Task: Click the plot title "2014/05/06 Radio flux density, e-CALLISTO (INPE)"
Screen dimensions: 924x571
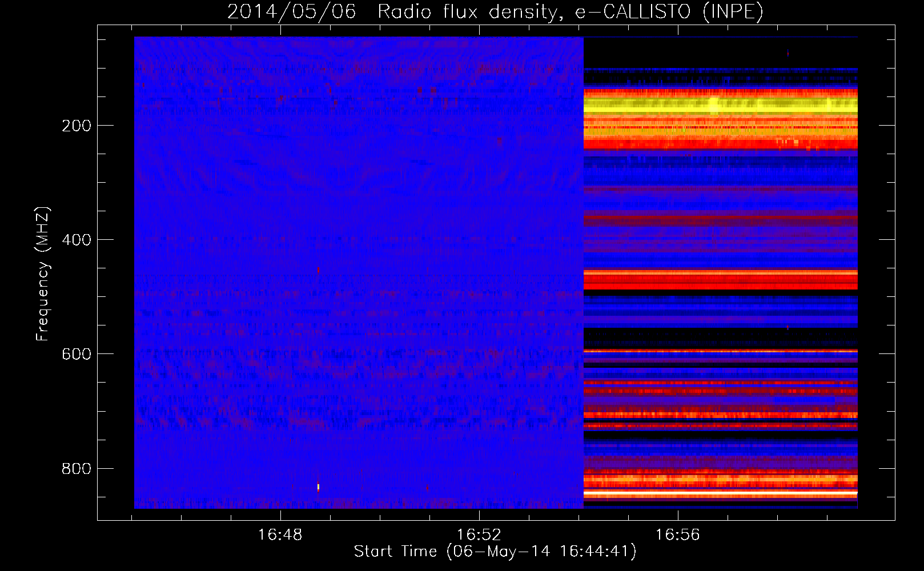Action: (x=495, y=11)
